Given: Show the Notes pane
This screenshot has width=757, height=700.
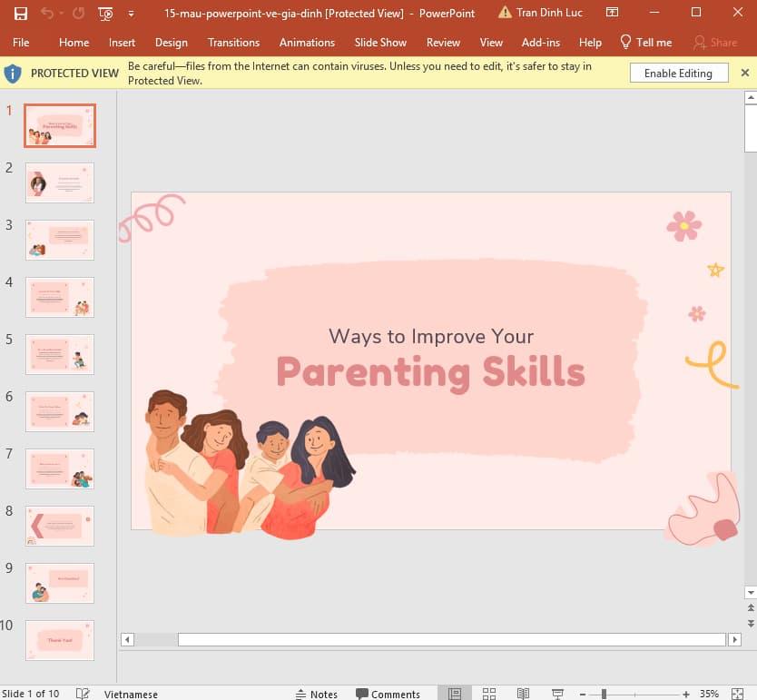Looking at the screenshot, I should [317, 694].
